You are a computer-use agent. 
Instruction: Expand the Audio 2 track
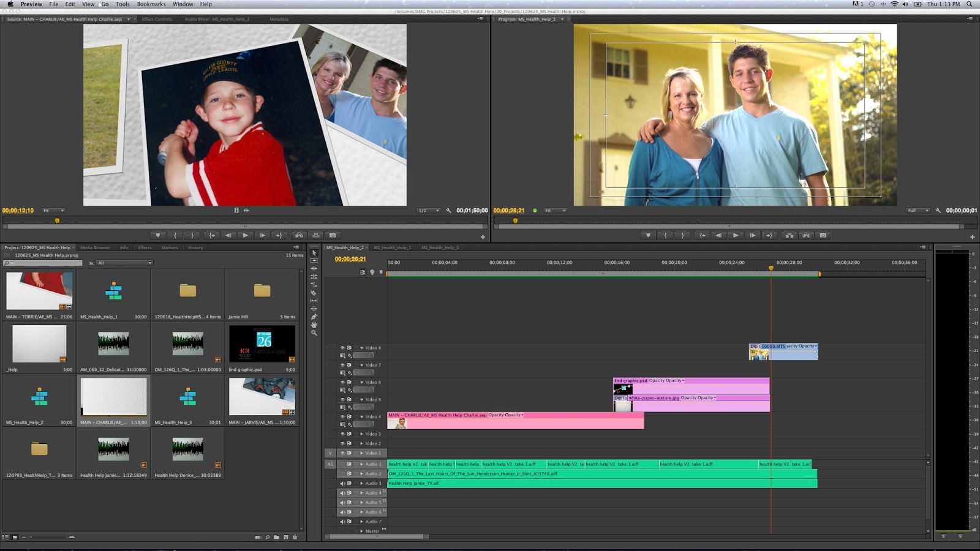pyautogui.click(x=361, y=474)
